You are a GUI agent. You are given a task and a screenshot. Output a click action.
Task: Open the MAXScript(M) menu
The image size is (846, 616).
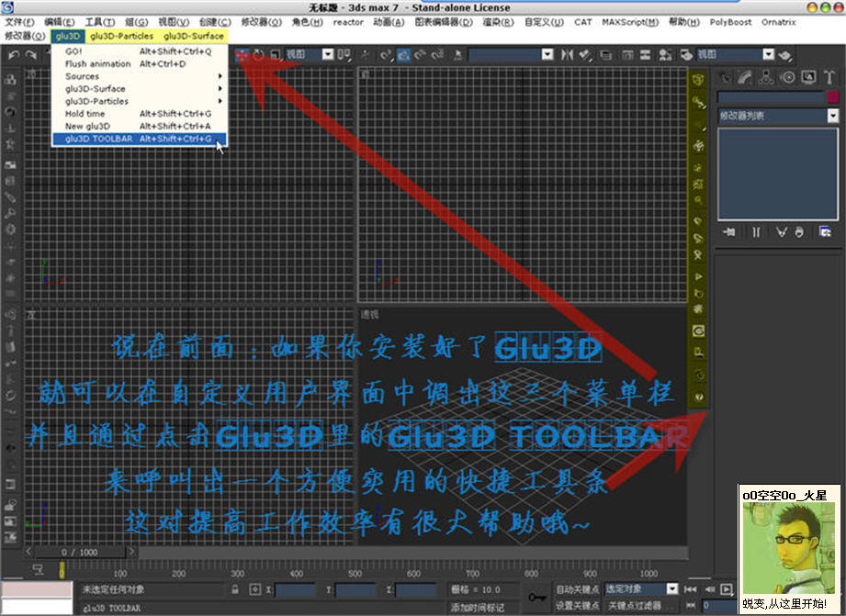tap(630, 22)
